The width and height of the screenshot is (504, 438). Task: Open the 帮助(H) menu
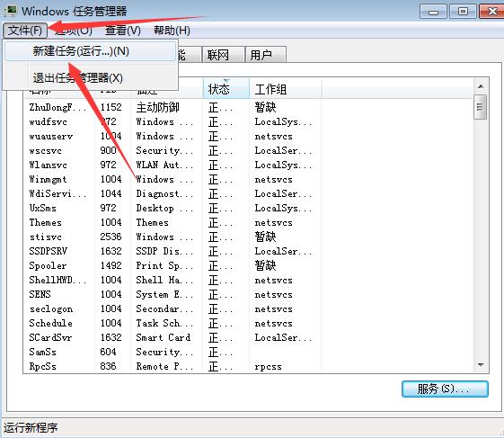(x=172, y=31)
